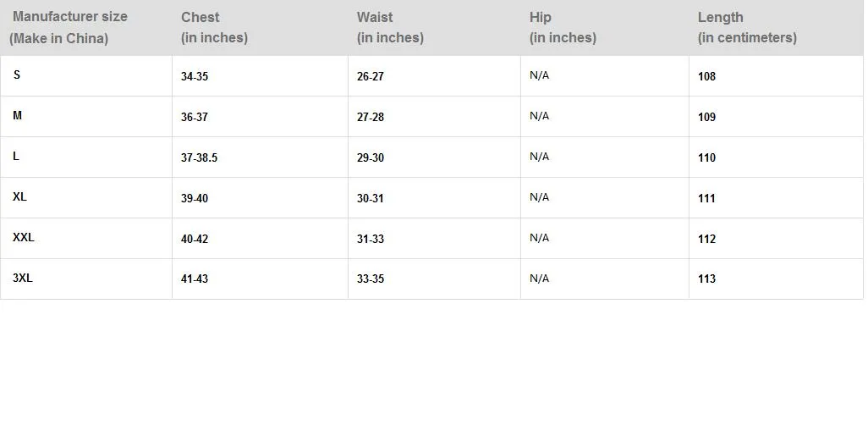Click waist value 33-35

[x=371, y=279]
